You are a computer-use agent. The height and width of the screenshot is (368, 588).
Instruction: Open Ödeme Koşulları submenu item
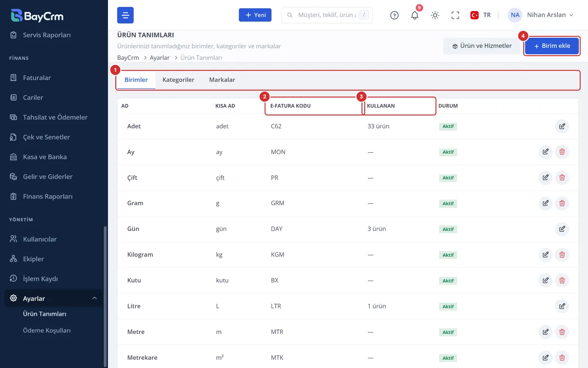click(x=47, y=330)
